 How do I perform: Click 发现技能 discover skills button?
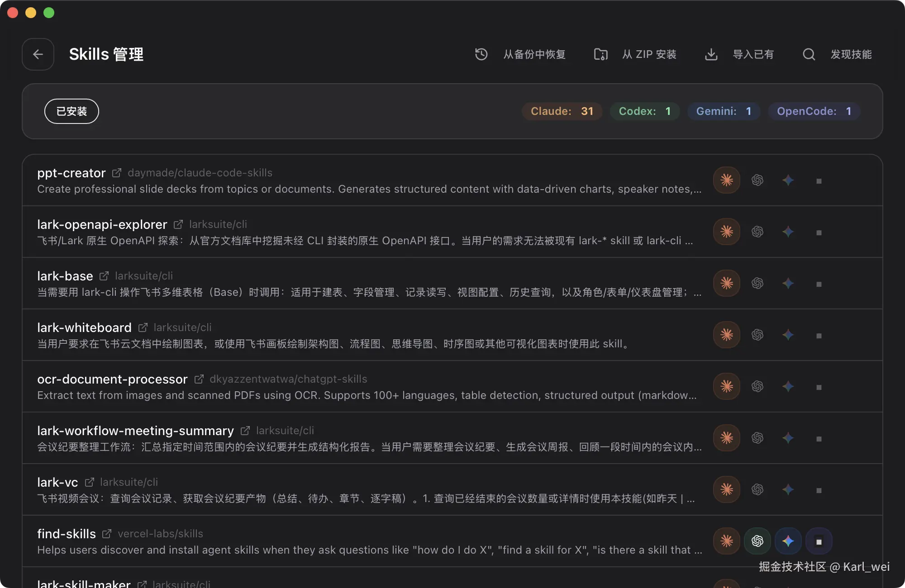[x=851, y=54]
